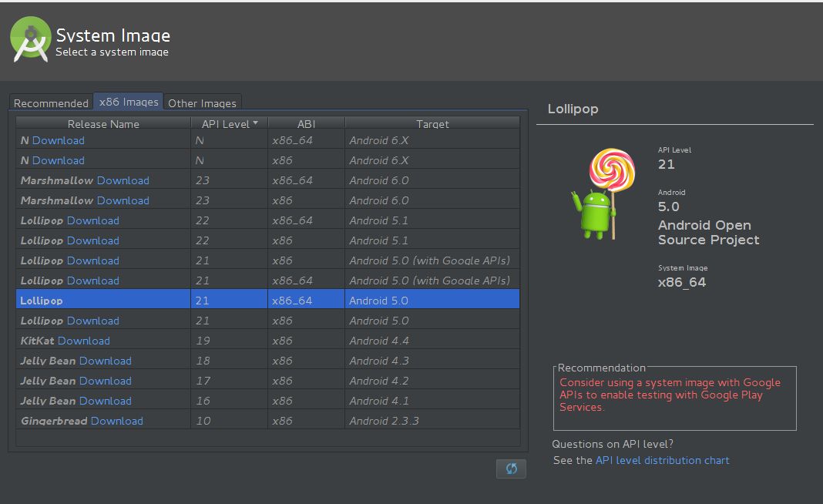Click the red Recommendation message text
The image size is (823, 504).
670,395
